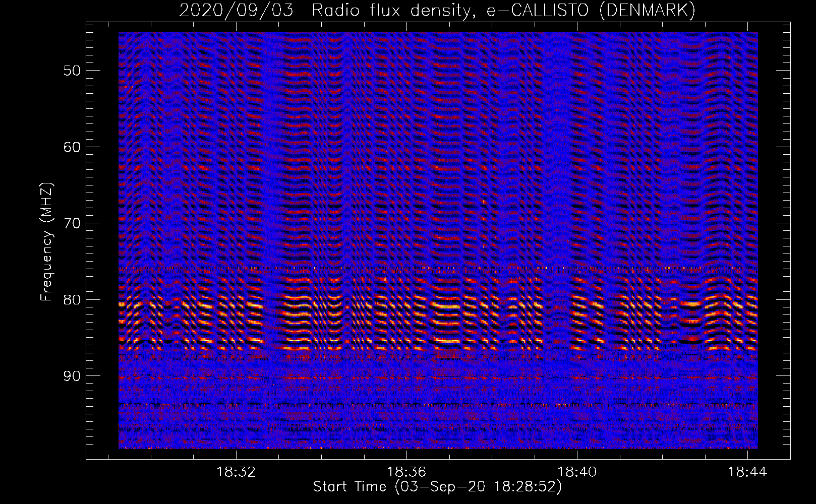Click the 70 frequency tick label
The height and width of the screenshot is (504, 816).
point(72,223)
